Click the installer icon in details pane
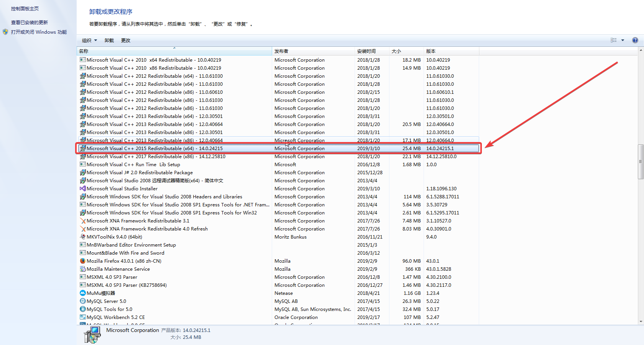This screenshot has width=644, height=345. [92, 334]
